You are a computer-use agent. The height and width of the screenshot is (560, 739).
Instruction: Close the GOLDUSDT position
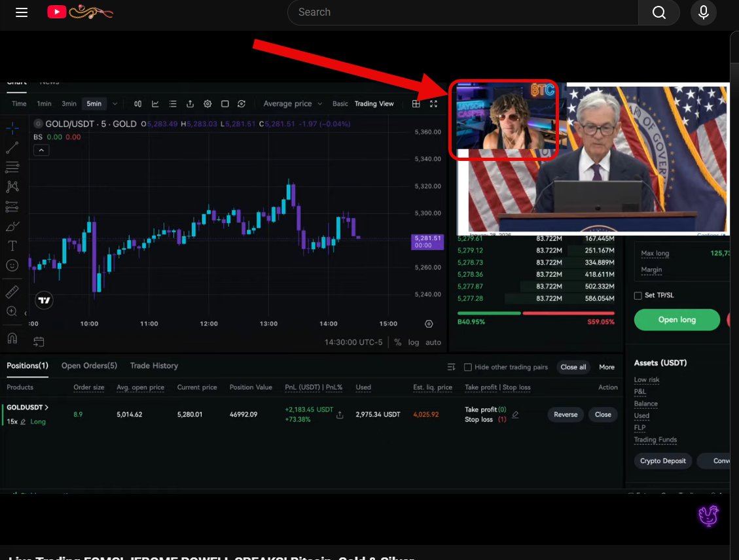(603, 415)
